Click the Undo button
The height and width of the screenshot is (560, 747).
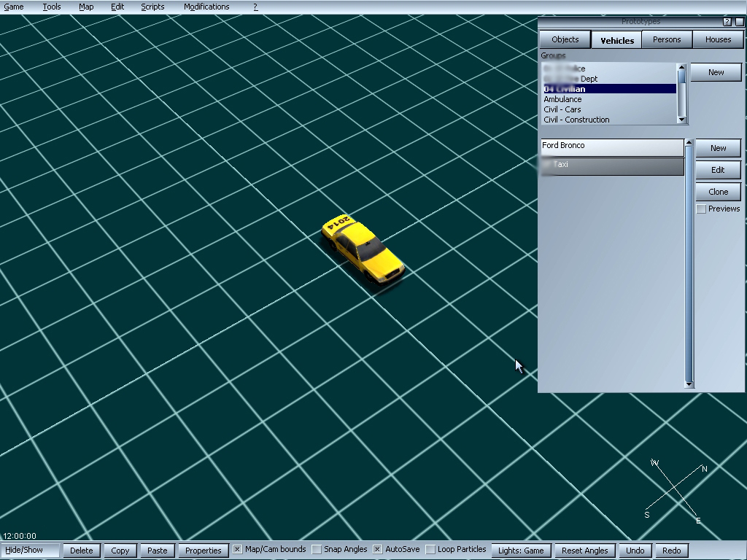635,551
